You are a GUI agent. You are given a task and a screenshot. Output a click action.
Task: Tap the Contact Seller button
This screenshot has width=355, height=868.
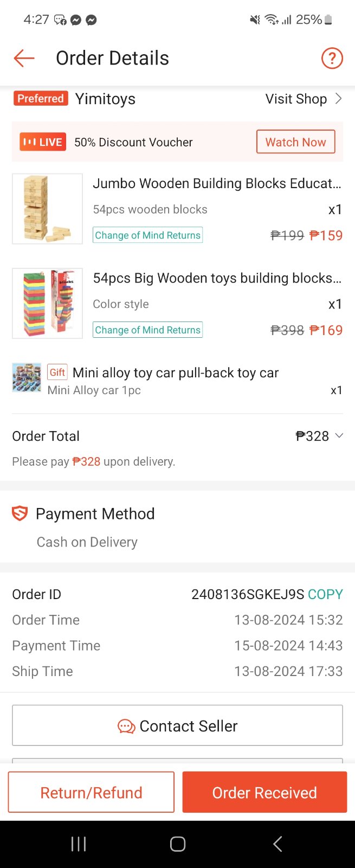click(177, 725)
